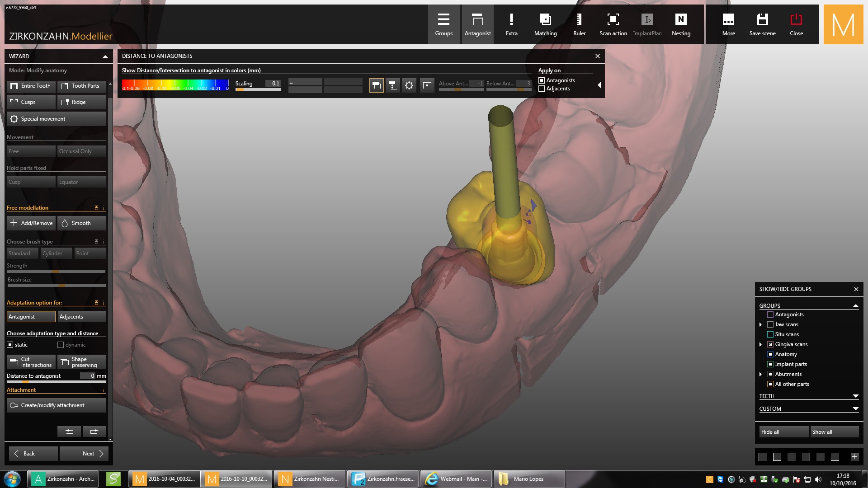Click the More menu at top right

(x=729, y=24)
